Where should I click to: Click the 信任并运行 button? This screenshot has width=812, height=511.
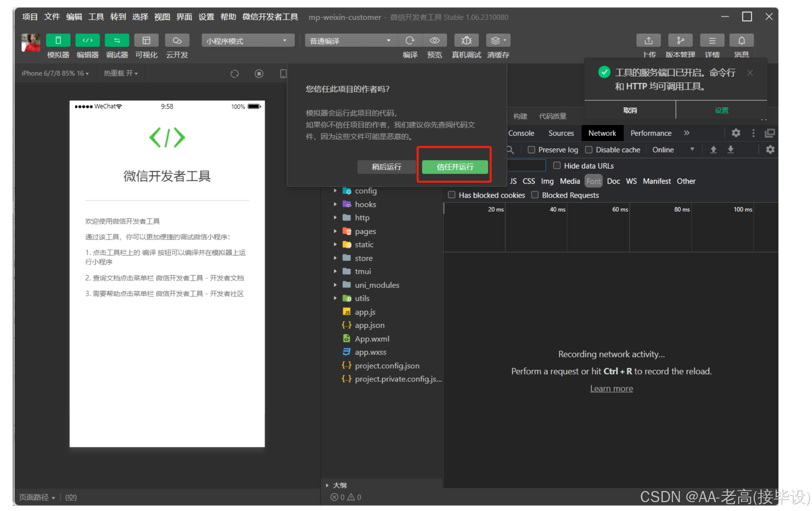pyautogui.click(x=455, y=167)
